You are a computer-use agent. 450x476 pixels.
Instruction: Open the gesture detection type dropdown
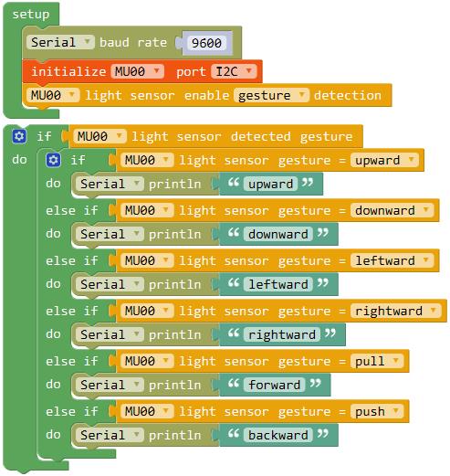pyautogui.click(x=271, y=95)
